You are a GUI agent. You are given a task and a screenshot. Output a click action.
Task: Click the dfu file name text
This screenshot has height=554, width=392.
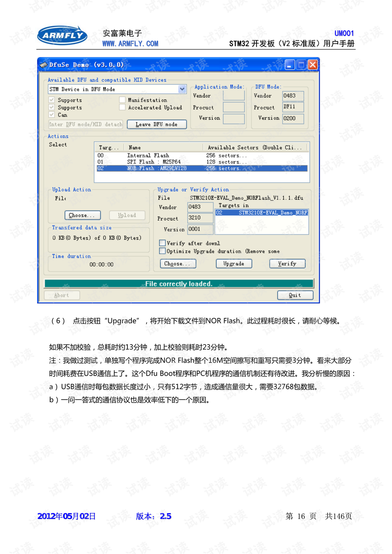point(247,198)
